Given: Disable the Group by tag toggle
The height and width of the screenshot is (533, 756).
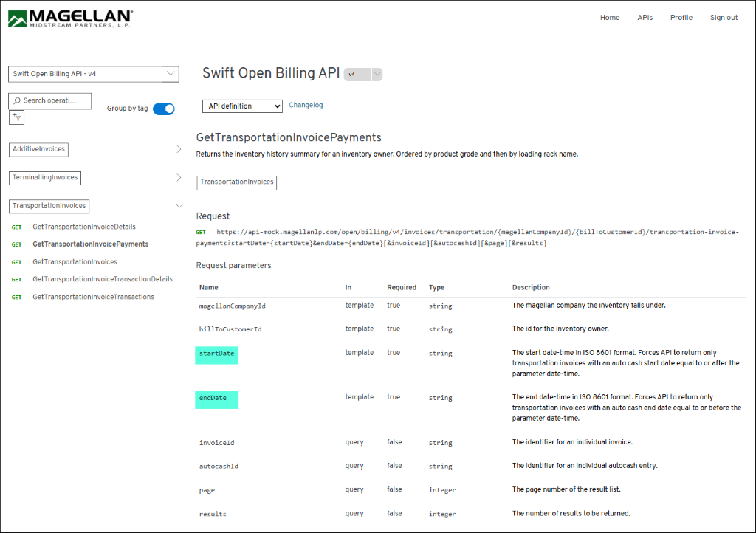Looking at the screenshot, I should (x=163, y=108).
